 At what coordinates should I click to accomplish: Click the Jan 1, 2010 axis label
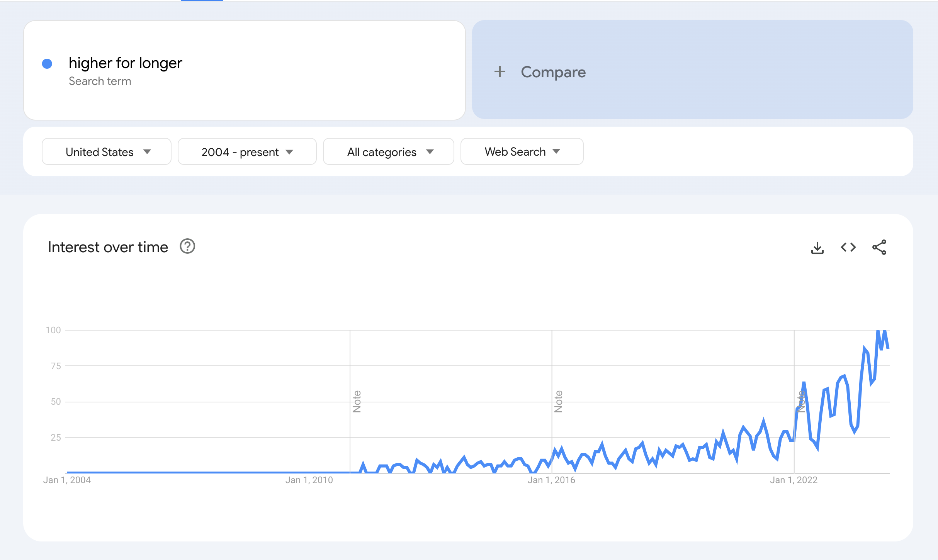(309, 480)
